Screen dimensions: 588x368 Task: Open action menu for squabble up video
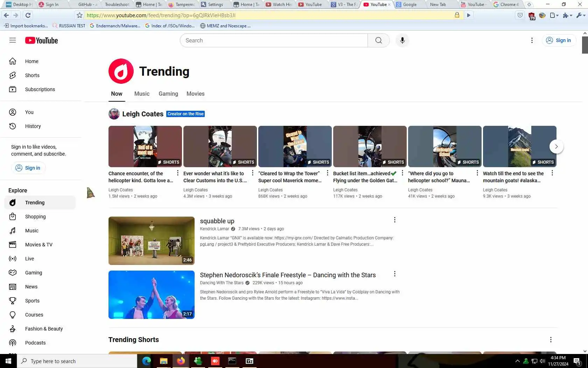(x=394, y=220)
